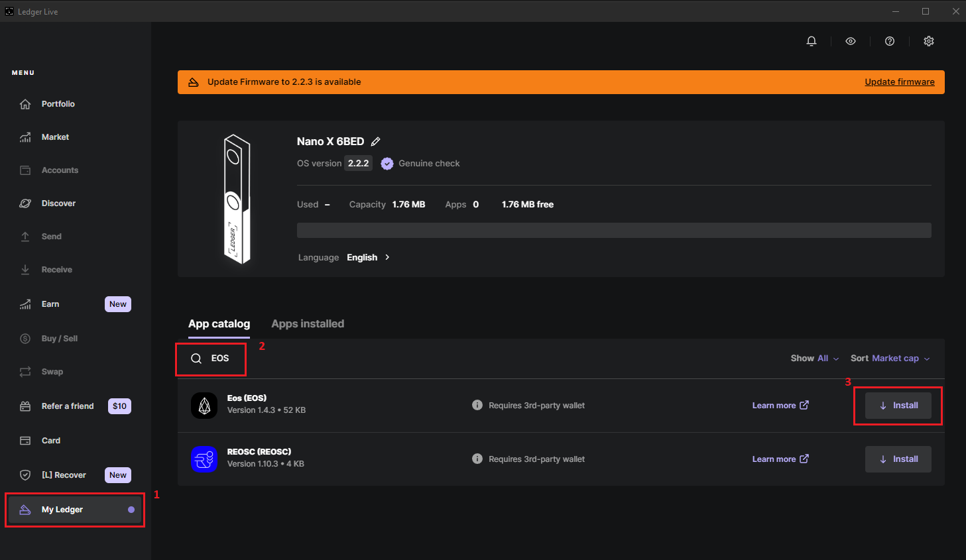Click the Genuine check badge icon

[387, 164]
